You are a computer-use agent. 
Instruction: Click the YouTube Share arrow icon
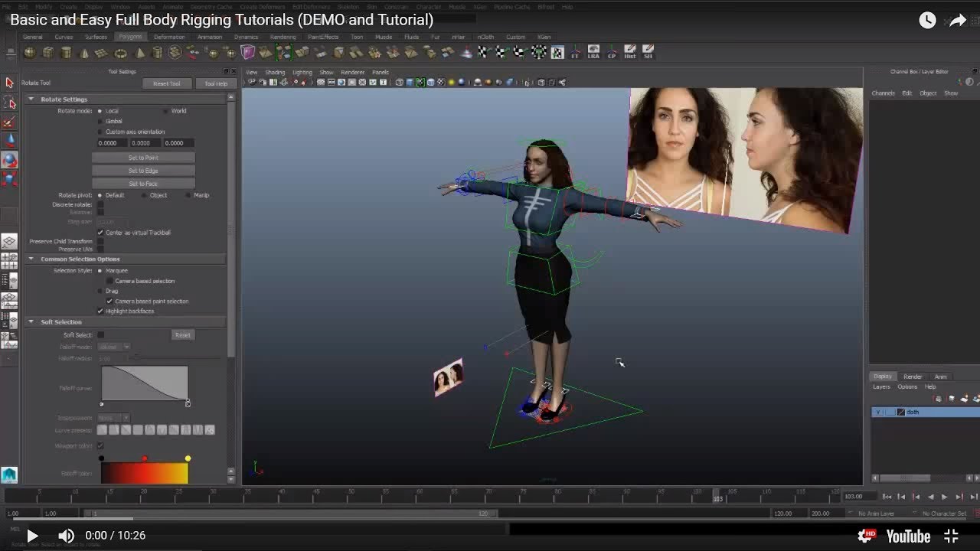958,21
